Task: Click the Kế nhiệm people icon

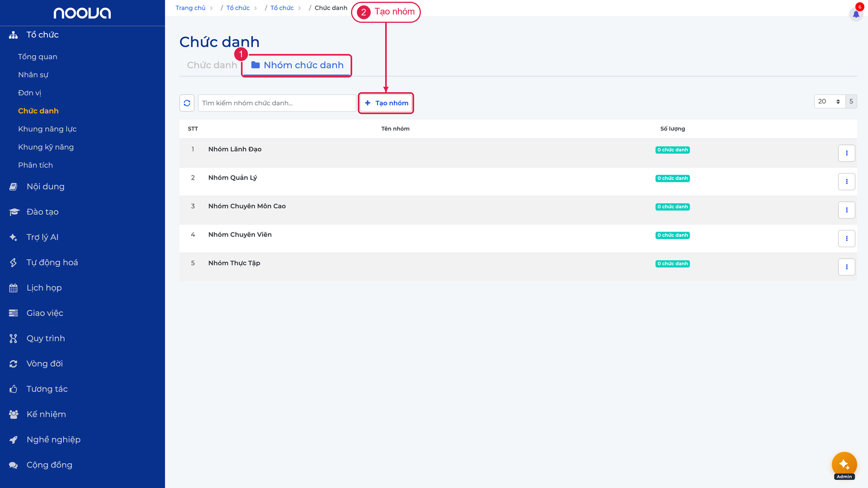Action: [14, 414]
